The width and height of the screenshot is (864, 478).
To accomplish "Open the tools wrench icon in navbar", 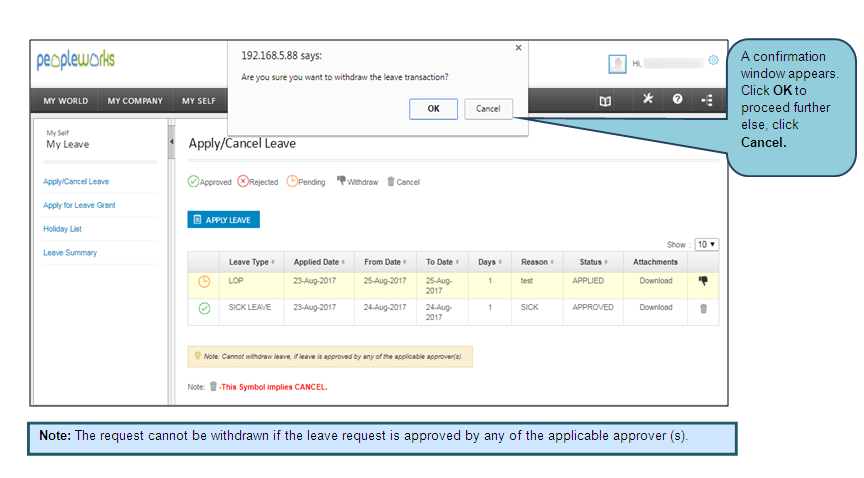I will (x=647, y=100).
